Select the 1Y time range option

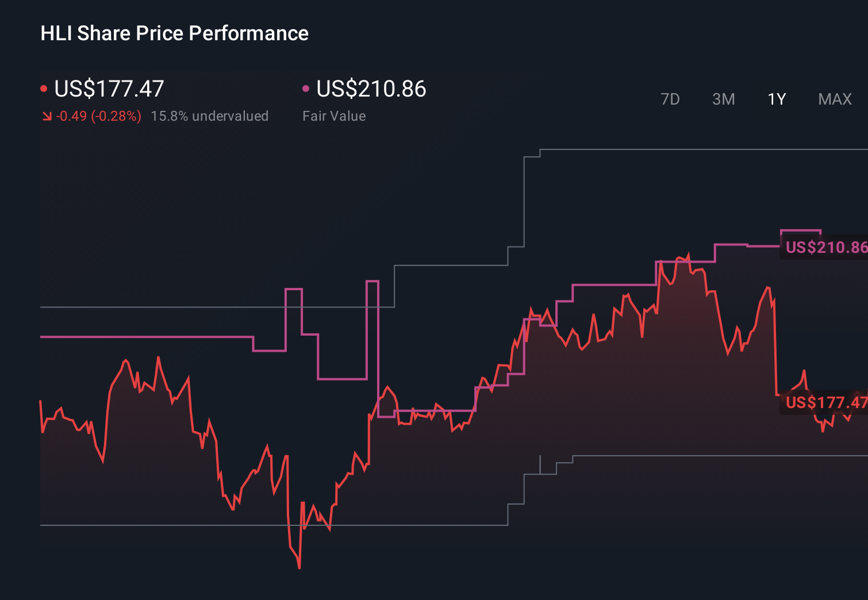pos(776,99)
